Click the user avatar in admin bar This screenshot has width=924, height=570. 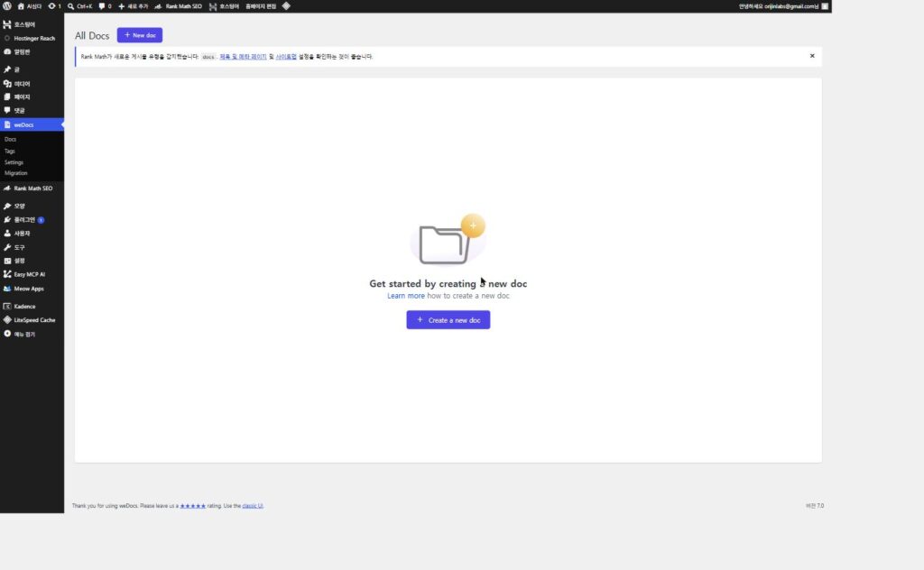[825, 6]
